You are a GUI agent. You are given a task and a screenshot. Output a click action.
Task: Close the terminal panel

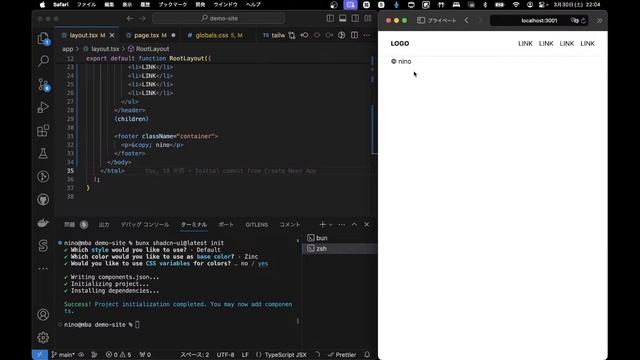tap(367, 224)
